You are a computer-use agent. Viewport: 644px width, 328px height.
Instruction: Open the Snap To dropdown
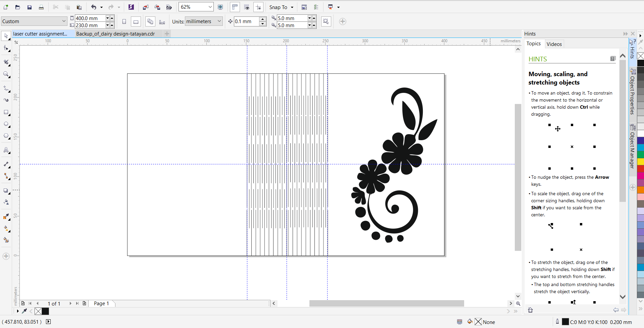click(x=281, y=7)
